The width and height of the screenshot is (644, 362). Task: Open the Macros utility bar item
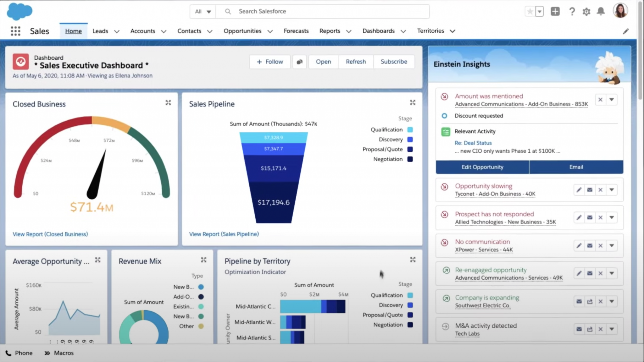tap(59, 353)
